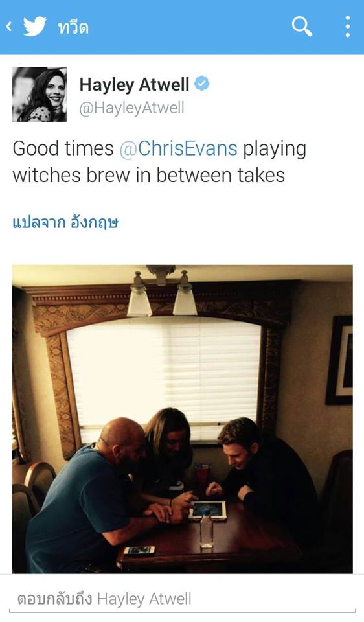Viewport: 364px width, 622px height.
Task: Click the water bottle in the photo
Action: pyautogui.click(x=206, y=528)
